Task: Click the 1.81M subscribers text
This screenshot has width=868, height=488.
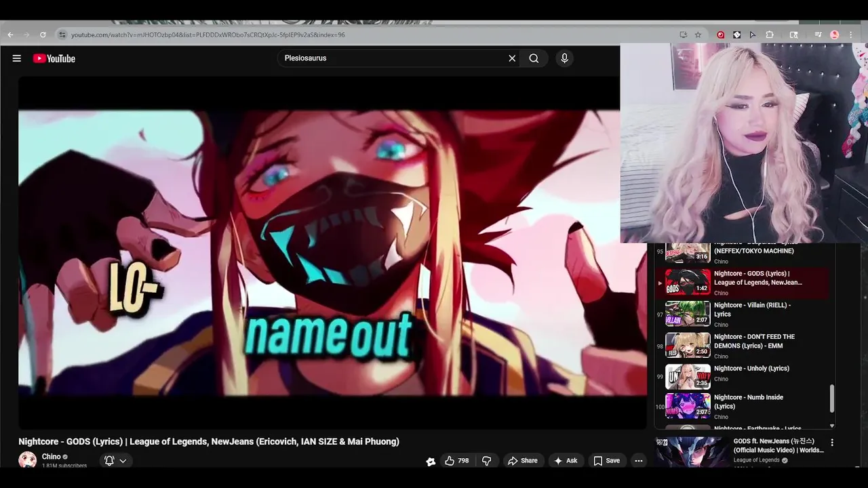Action: (64, 466)
